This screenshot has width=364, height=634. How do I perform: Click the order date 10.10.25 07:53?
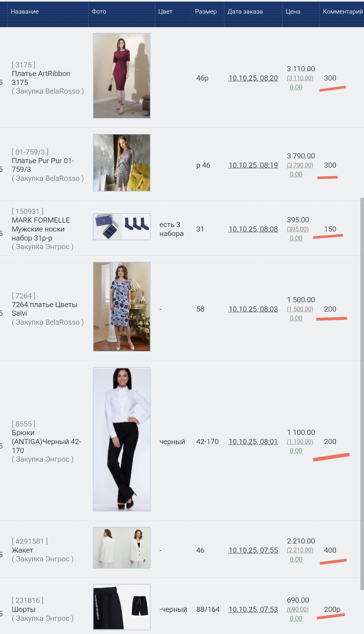click(253, 610)
